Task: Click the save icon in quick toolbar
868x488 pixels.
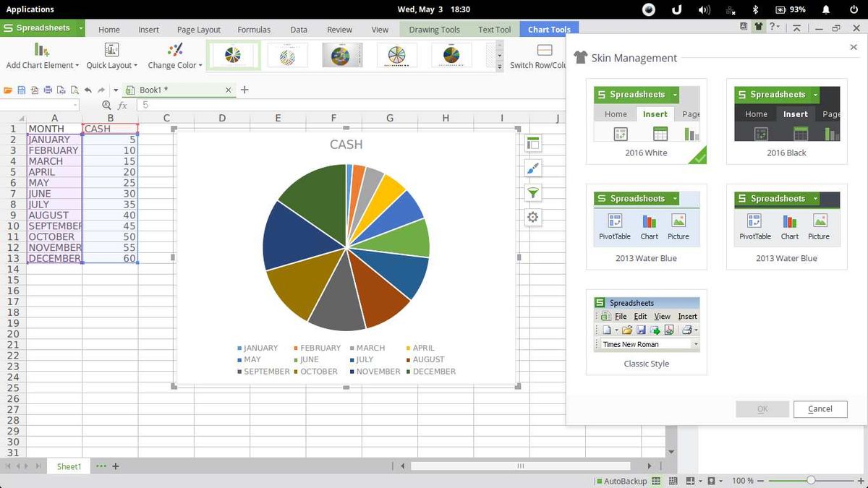Action: [22, 90]
